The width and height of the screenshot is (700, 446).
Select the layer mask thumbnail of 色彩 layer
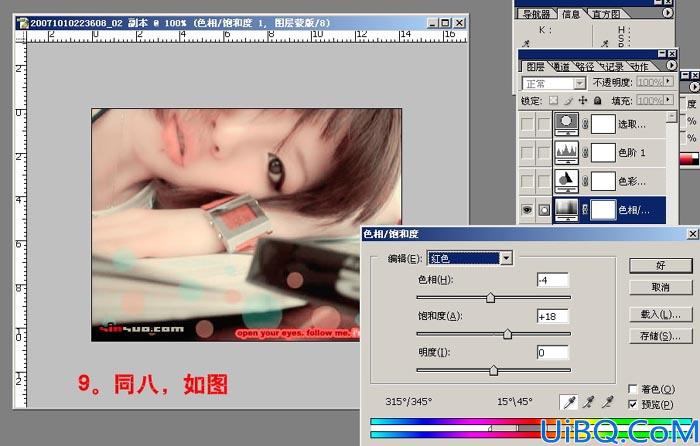click(x=603, y=181)
